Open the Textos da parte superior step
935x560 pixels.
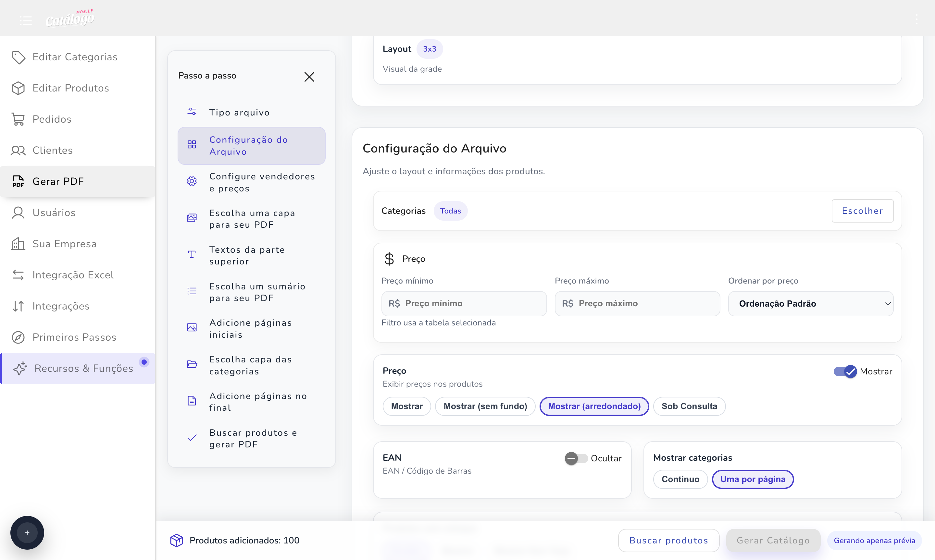(247, 255)
